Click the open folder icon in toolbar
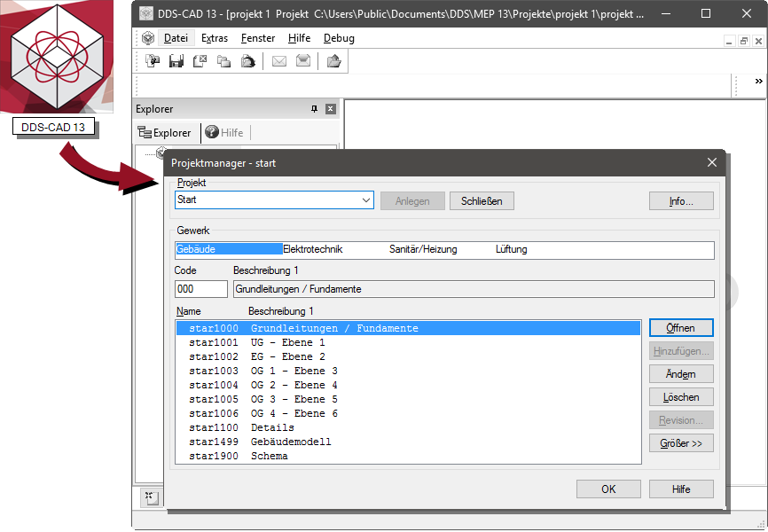The width and height of the screenshot is (768, 532). click(x=333, y=61)
